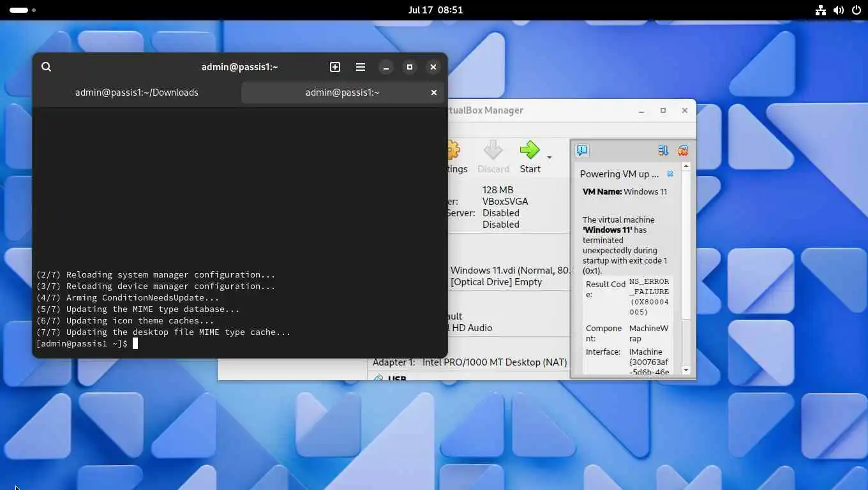Click the VBoxSVGA graphics controller value
The image size is (868, 490).
[x=505, y=202]
